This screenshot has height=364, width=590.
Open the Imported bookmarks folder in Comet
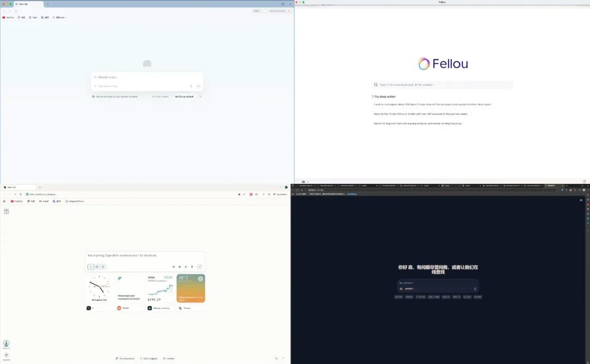click(x=75, y=201)
